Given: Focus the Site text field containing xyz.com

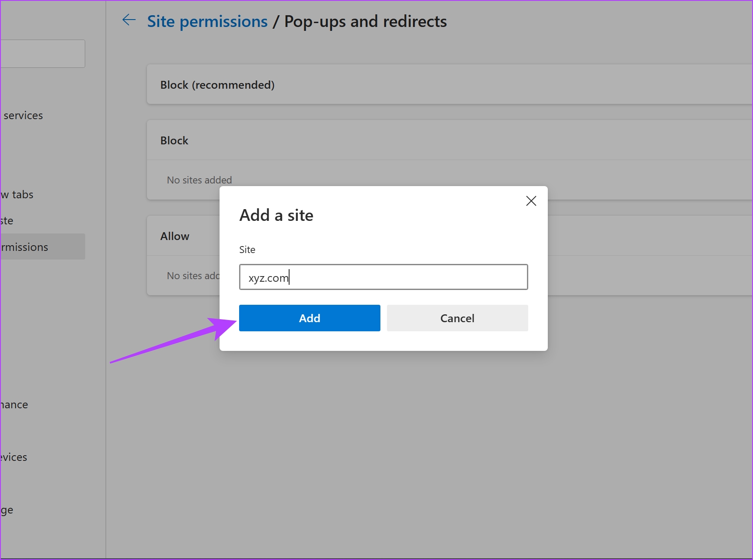Looking at the screenshot, I should (x=383, y=277).
